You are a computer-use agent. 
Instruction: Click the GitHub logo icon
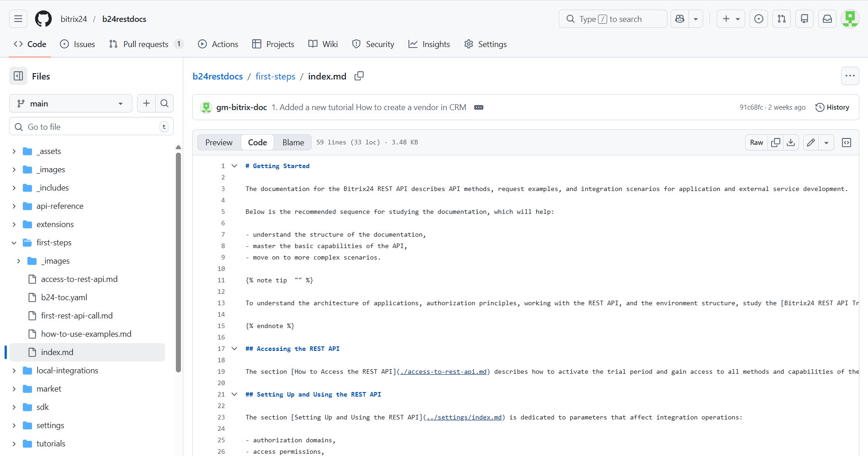(x=43, y=19)
